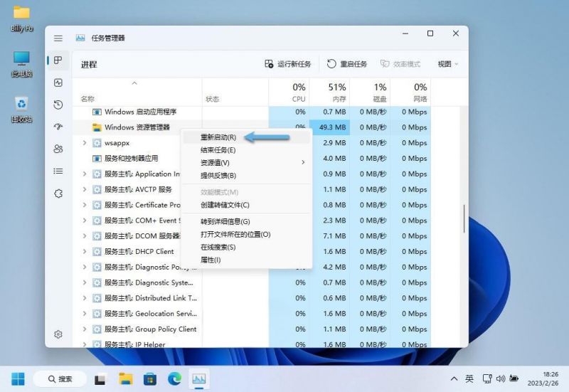Open the 此电脑 desktop icon
The width and height of the screenshot is (569, 392).
22,64
